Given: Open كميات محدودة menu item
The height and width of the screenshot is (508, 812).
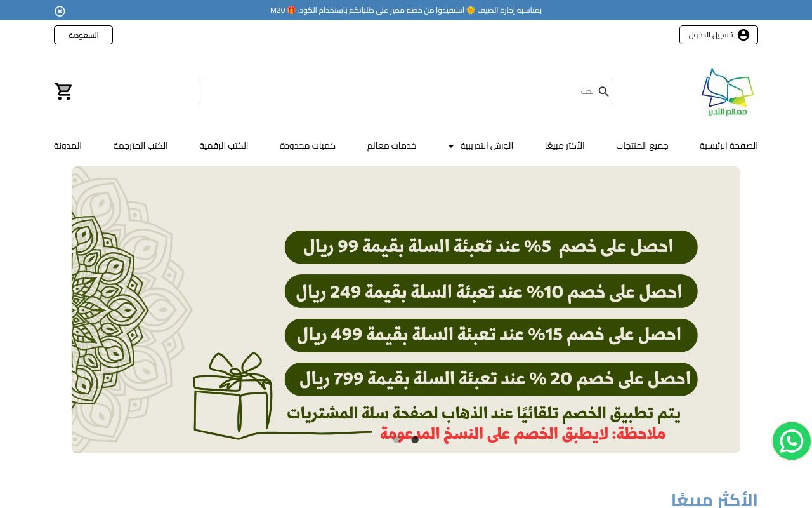Looking at the screenshot, I should (x=308, y=145).
